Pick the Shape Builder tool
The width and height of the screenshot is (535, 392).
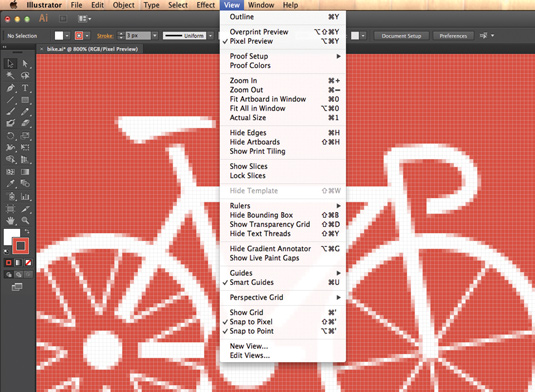pyautogui.click(x=10, y=159)
